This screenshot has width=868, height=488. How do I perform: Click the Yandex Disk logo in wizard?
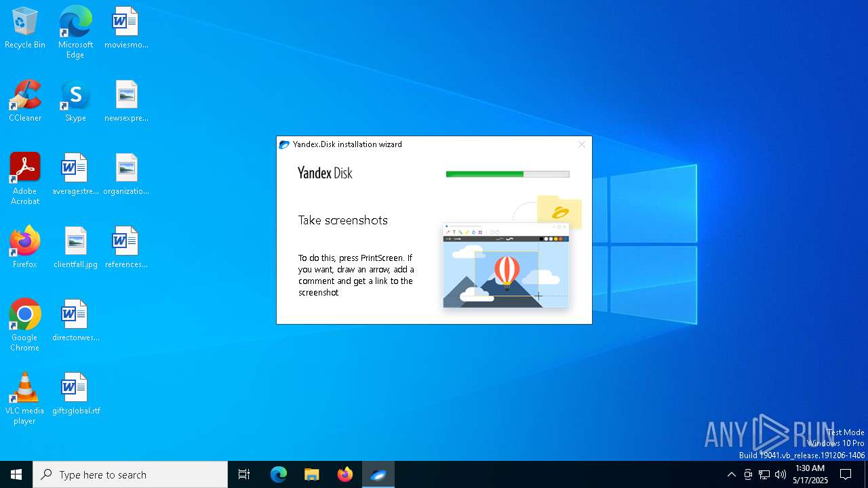pyautogui.click(x=325, y=173)
